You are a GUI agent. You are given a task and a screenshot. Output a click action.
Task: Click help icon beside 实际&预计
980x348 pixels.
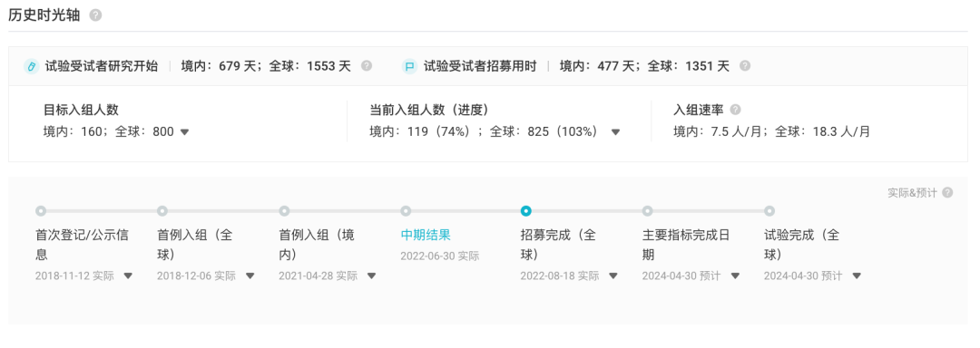947,193
